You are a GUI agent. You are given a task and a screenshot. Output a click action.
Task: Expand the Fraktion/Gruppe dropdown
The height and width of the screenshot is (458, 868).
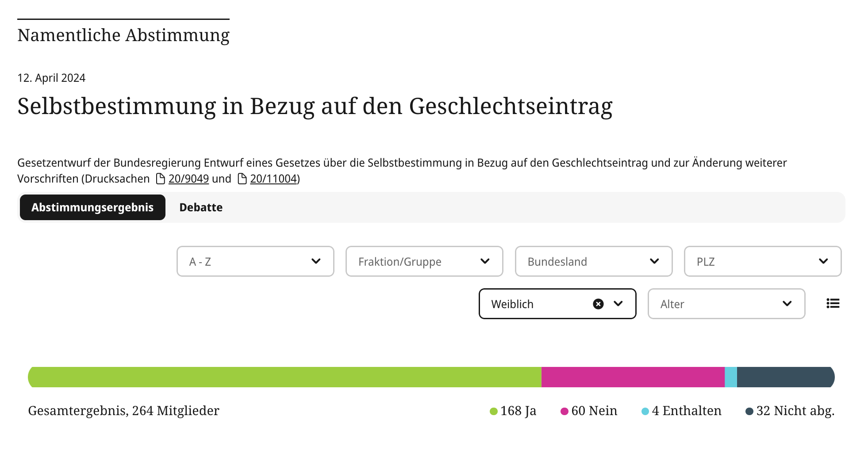click(x=424, y=261)
